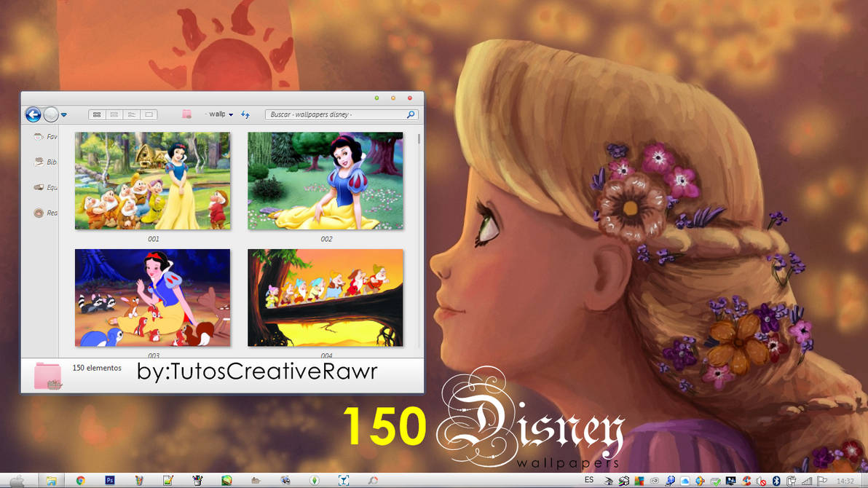Open Google Chrome from the taskbar
Viewport: 868px width, 488px height.
click(x=80, y=481)
